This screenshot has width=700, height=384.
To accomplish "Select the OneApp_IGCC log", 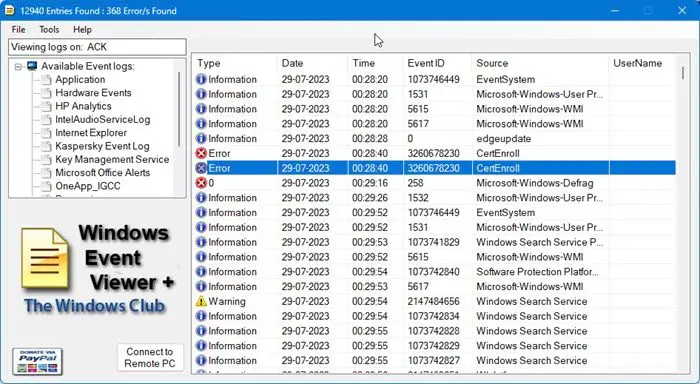I will tap(88, 186).
